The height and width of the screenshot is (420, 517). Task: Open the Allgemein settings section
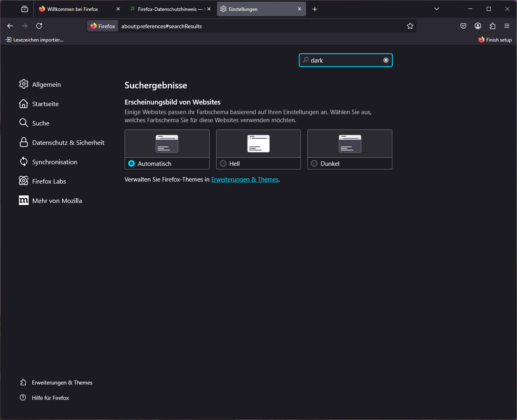[46, 84]
